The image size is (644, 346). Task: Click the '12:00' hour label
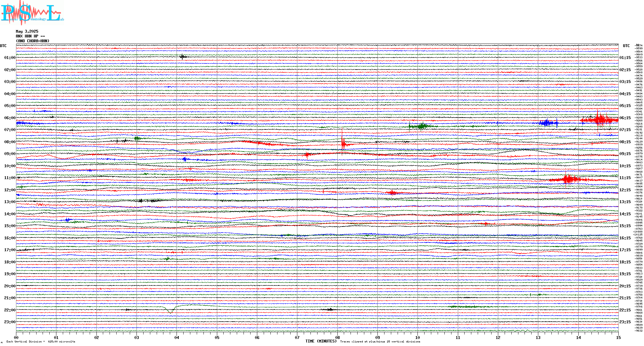pos(10,190)
